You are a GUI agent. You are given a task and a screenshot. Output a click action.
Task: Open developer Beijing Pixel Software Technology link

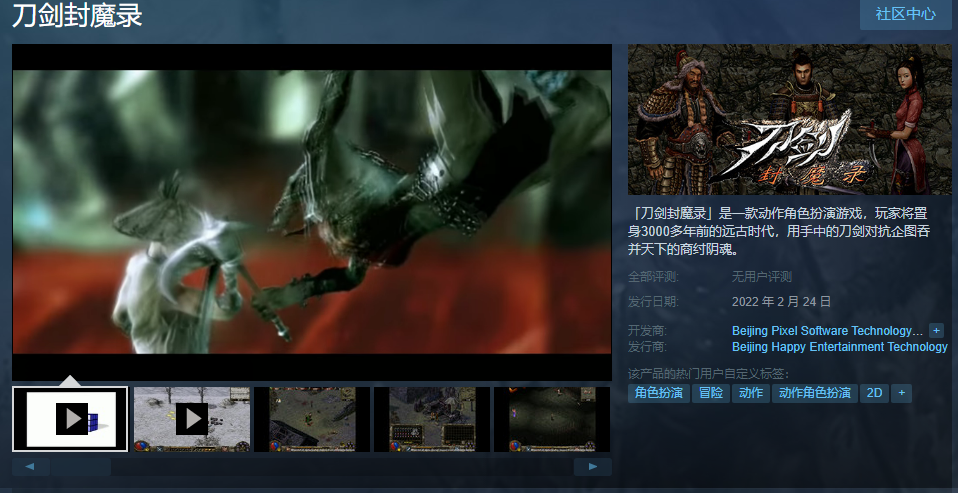(827, 330)
